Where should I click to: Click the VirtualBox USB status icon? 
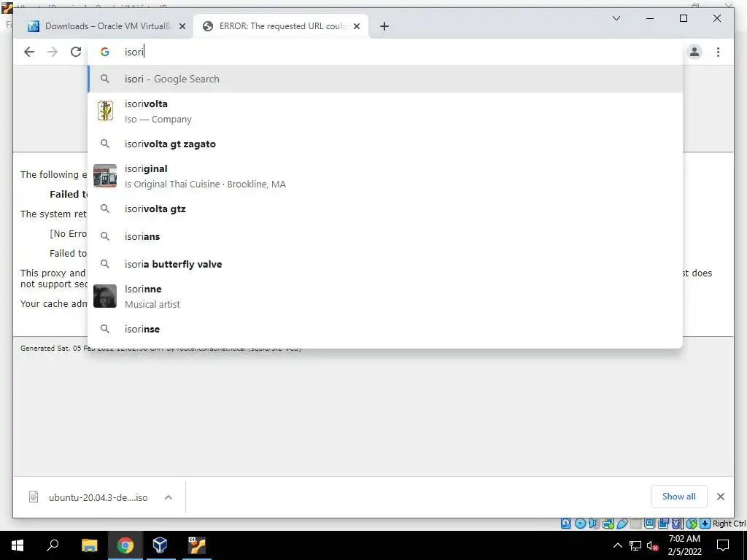[622, 524]
